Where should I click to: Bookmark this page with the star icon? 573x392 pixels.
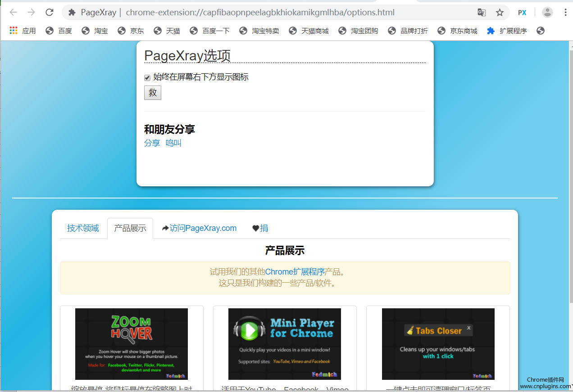click(500, 13)
